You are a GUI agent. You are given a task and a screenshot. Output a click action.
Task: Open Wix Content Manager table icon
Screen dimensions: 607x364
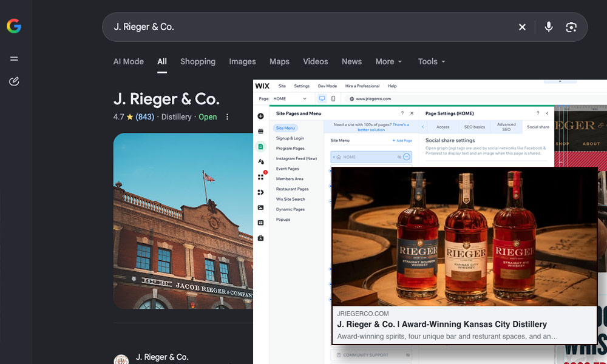(x=260, y=223)
